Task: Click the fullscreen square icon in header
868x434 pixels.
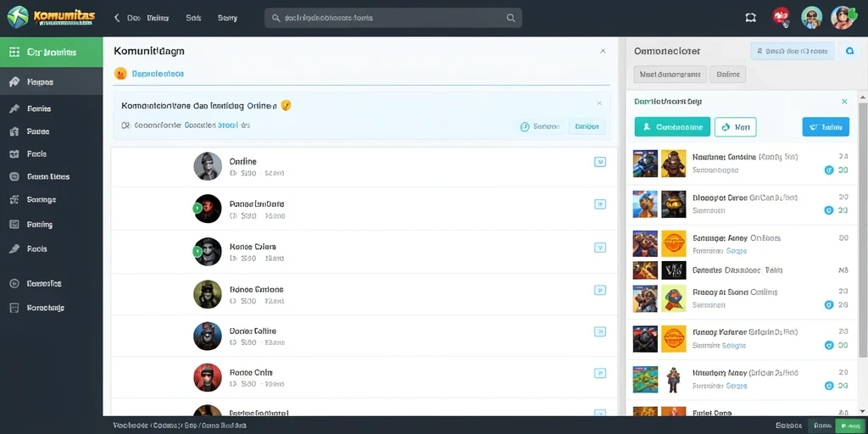Action: (x=751, y=18)
